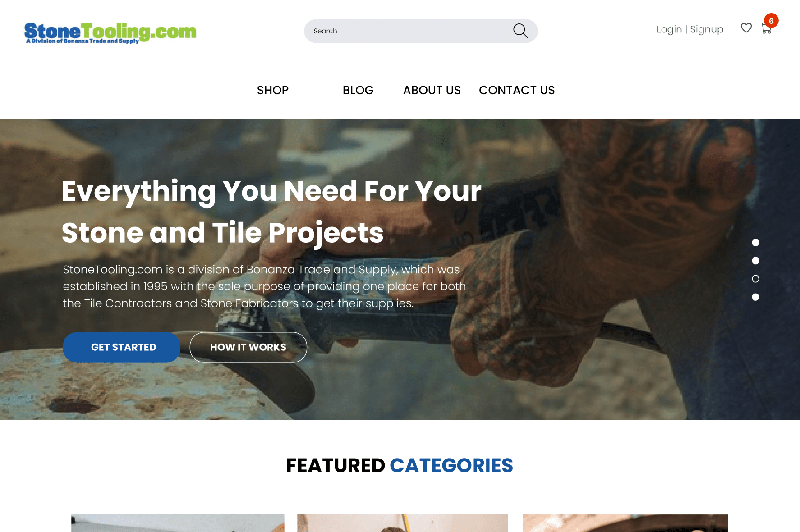This screenshot has height=532, width=800.
Task: Click the Signup link
Action: click(707, 29)
